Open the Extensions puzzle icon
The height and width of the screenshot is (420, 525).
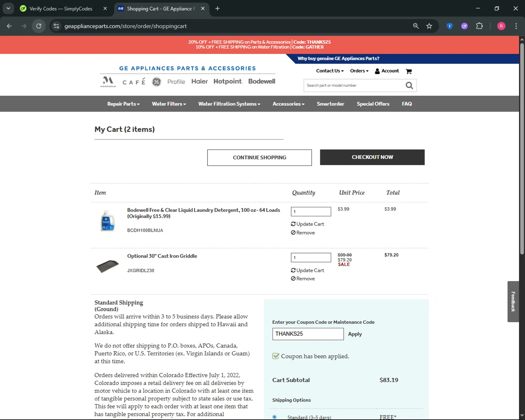tap(479, 26)
